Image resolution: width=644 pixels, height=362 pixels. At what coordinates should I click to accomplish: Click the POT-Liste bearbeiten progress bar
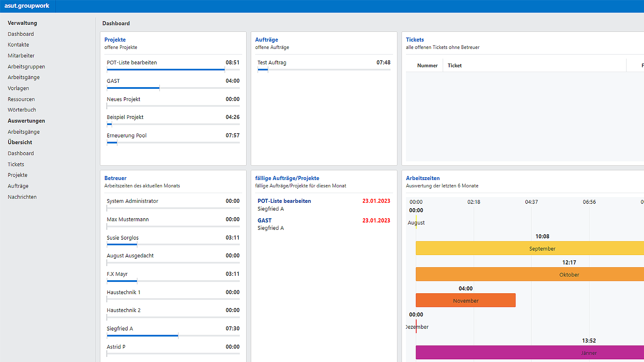click(166, 70)
